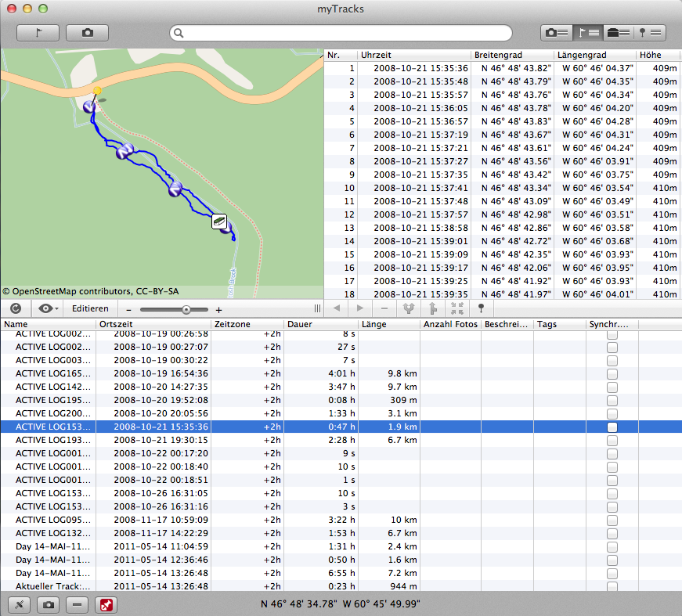Switch to the flag track list view tab

coord(588,33)
